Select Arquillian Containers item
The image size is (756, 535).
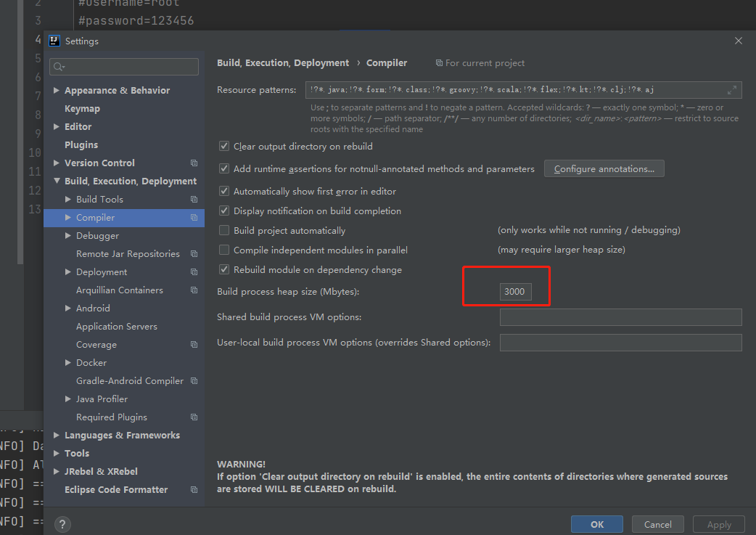pos(120,290)
